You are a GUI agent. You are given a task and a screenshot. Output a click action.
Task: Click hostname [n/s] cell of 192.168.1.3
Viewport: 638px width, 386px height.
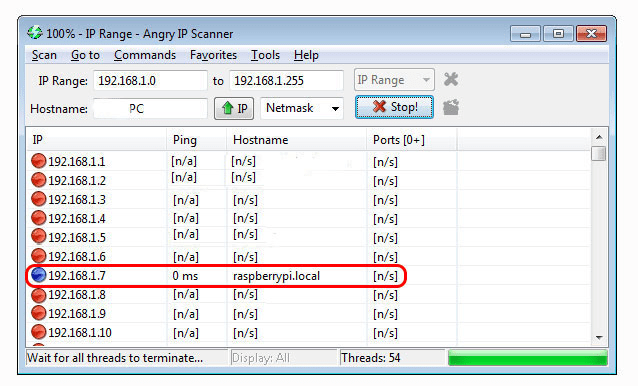point(245,200)
